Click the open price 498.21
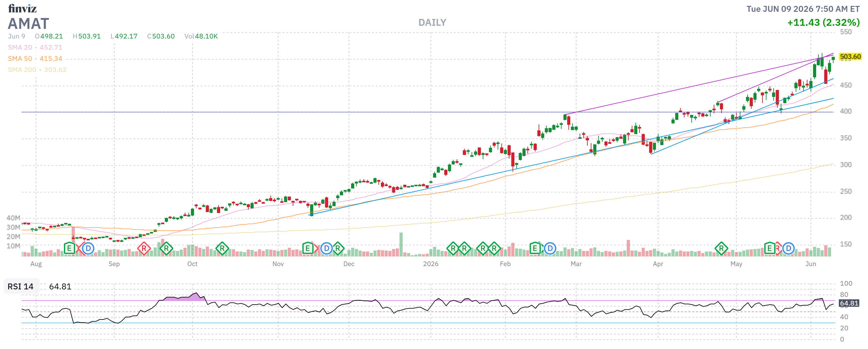Screen dimensions: 868x349 tap(52, 36)
